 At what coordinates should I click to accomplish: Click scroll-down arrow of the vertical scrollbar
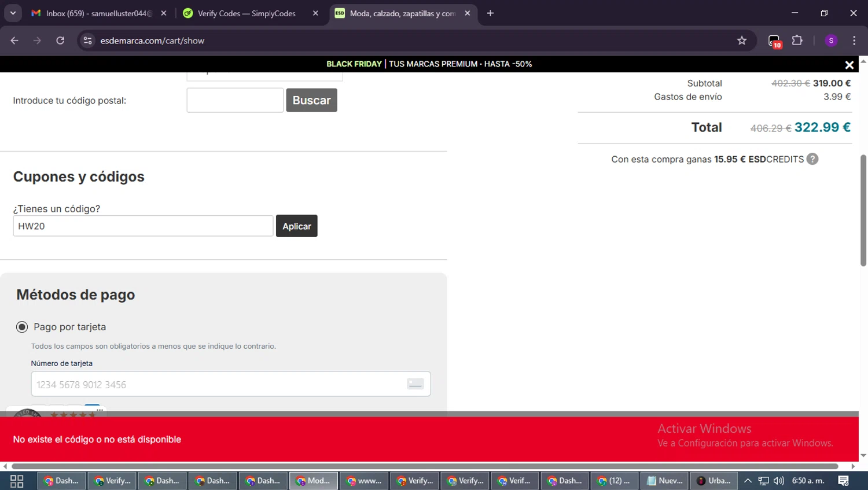[863, 456]
